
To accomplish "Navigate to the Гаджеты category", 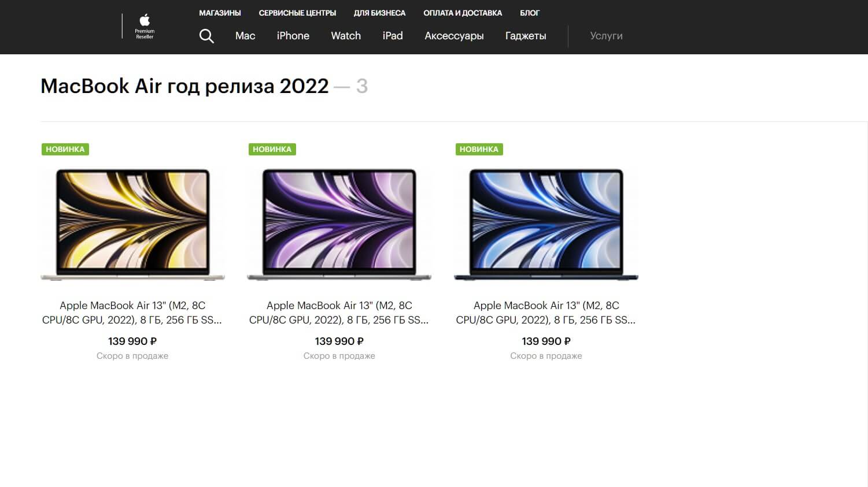I will 525,36.
